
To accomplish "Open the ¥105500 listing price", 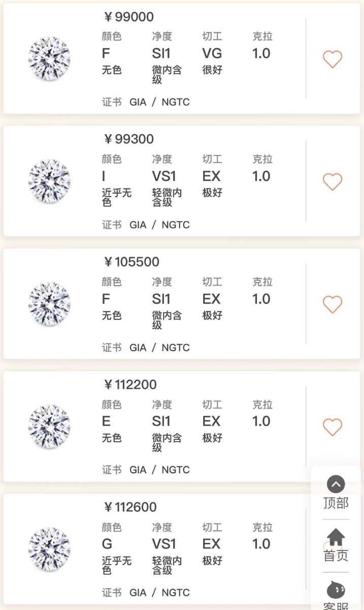I will (131, 262).
